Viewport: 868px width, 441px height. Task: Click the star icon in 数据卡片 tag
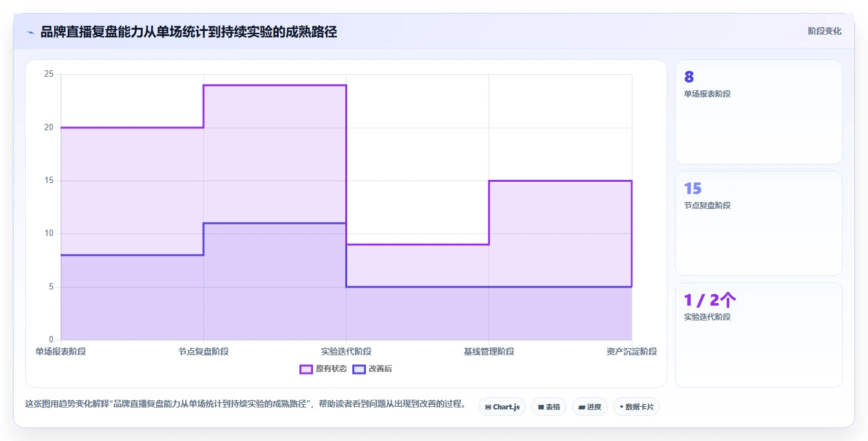[621, 407]
